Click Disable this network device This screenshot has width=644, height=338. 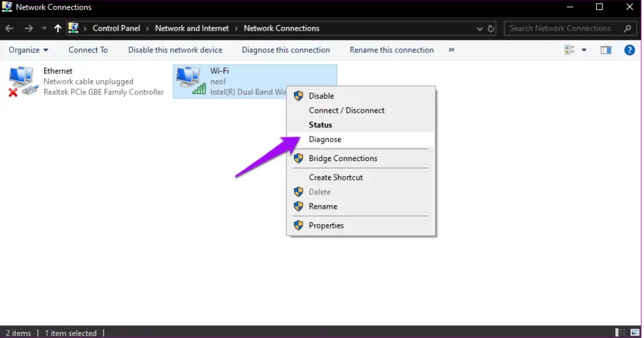tap(175, 50)
